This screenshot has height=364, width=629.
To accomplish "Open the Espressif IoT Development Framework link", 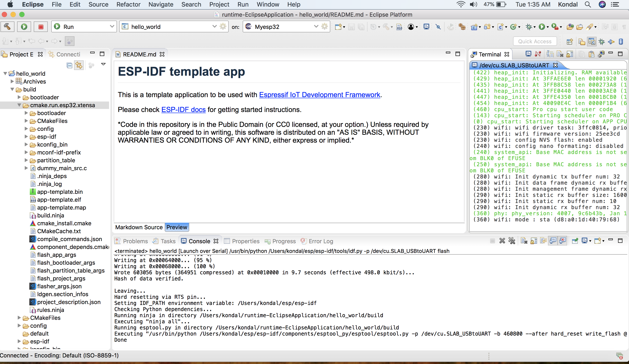I will click(x=320, y=95).
